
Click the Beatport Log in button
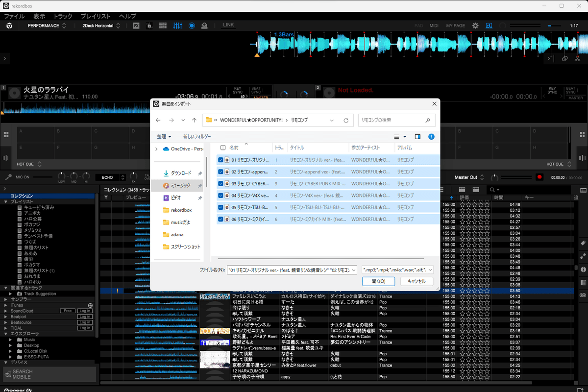coord(84,317)
